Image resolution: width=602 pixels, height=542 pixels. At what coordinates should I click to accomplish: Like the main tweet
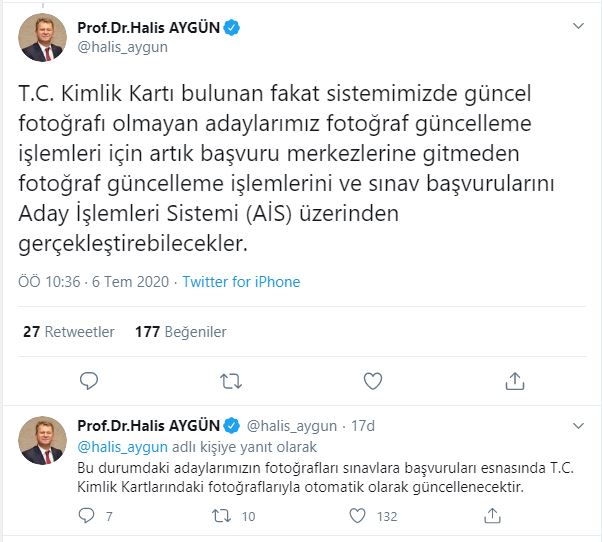click(x=373, y=381)
